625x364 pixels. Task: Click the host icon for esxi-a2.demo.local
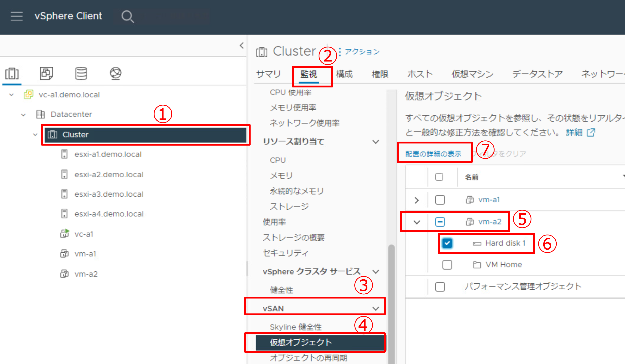tap(64, 174)
